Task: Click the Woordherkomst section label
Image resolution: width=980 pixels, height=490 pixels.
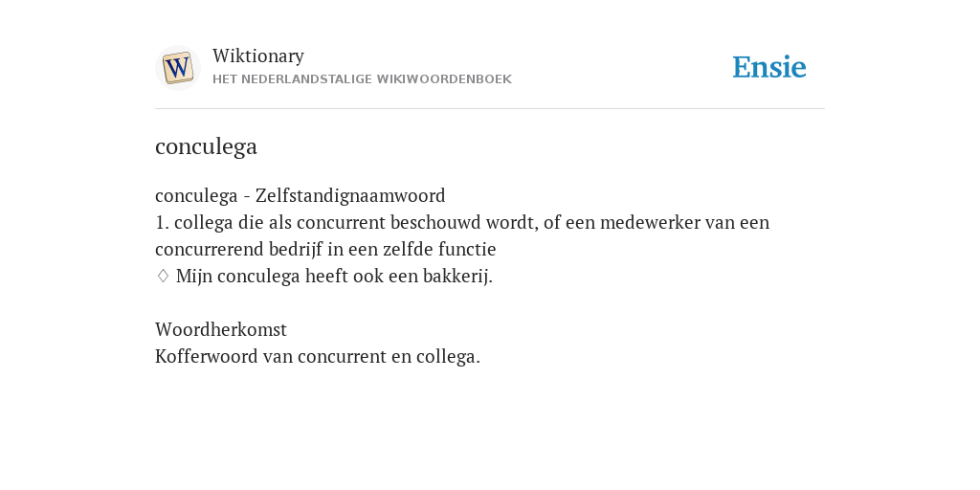Action: [x=221, y=329]
